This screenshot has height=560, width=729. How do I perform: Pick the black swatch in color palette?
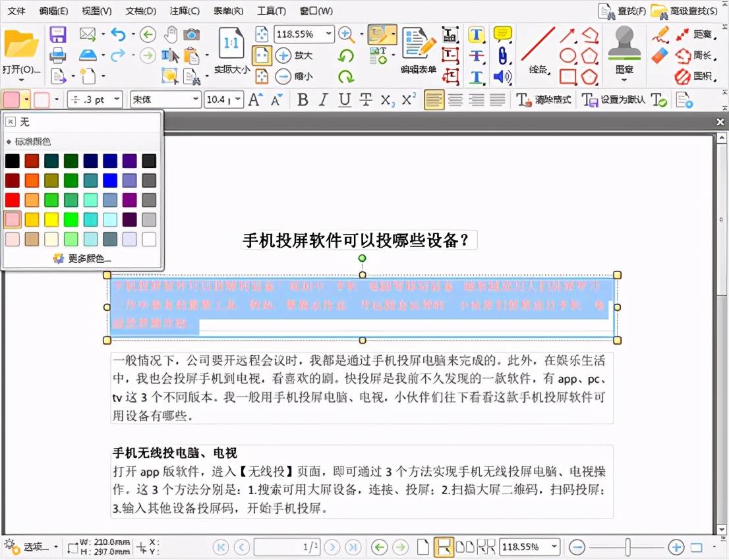pos(13,161)
